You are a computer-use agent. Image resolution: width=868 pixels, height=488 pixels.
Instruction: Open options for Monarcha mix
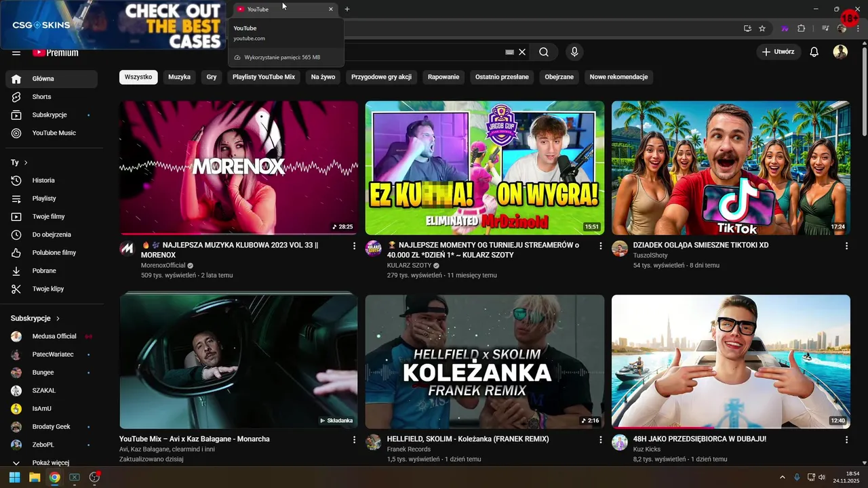[x=354, y=440]
